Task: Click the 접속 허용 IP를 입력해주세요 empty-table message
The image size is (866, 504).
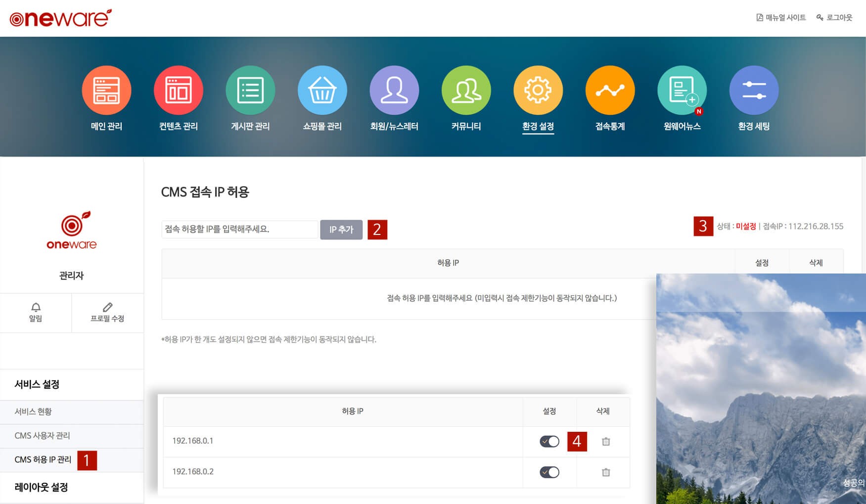Action: 501,298
